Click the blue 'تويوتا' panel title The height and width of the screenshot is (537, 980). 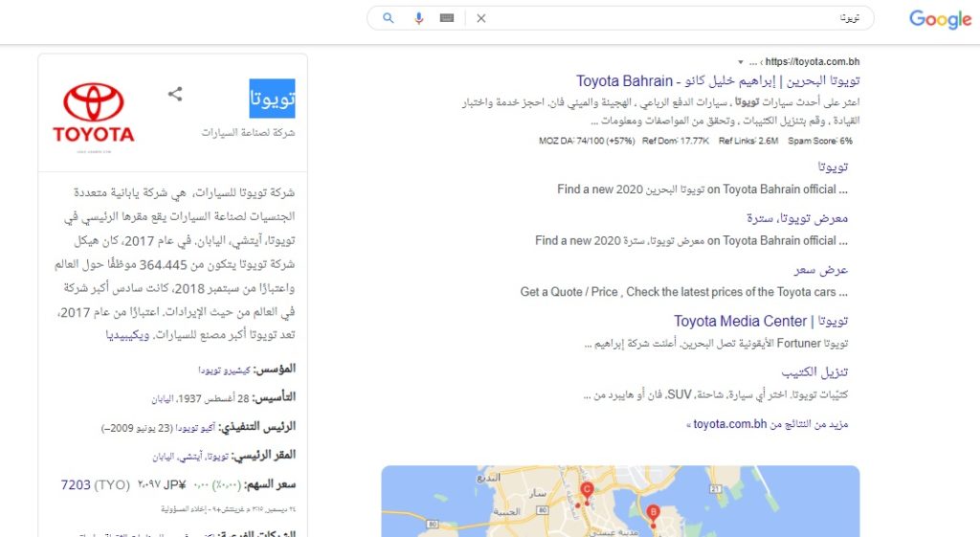[x=272, y=99]
